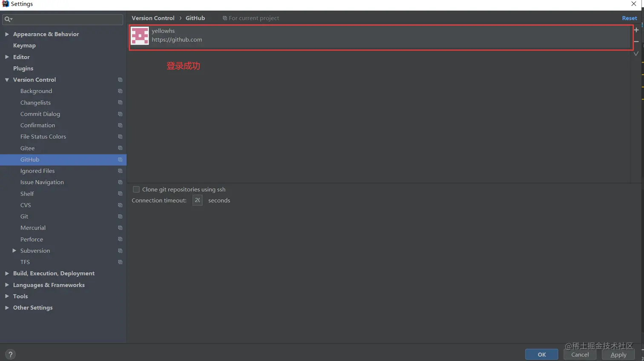Expand the Editor section
The height and width of the screenshot is (361, 644).
point(7,57)
